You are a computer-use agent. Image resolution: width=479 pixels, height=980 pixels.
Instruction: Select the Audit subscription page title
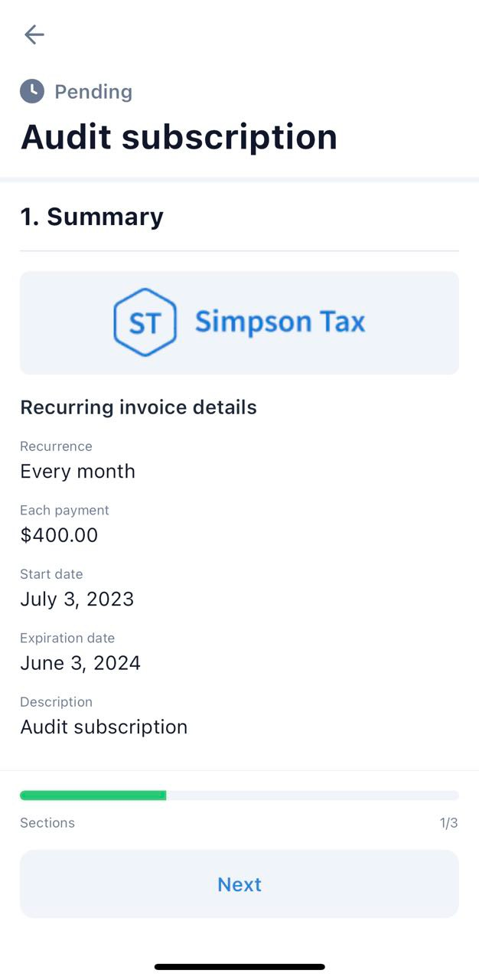(x=179, y=137)
